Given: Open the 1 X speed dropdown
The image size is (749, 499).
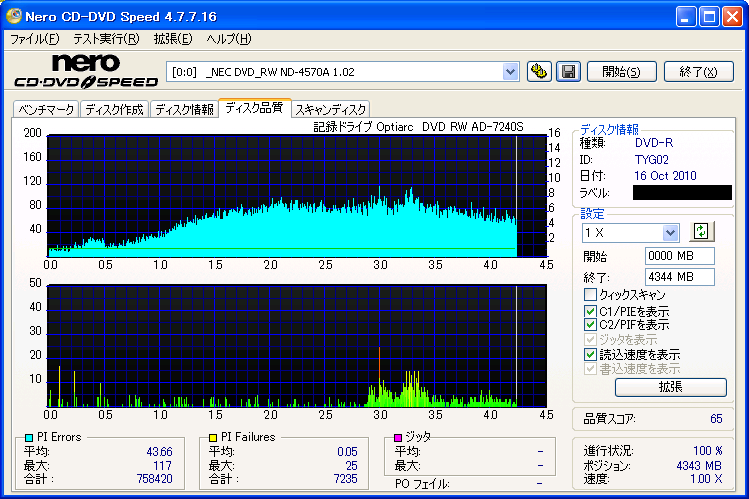Looking at the screenshot, I should [x=670, y=233].
